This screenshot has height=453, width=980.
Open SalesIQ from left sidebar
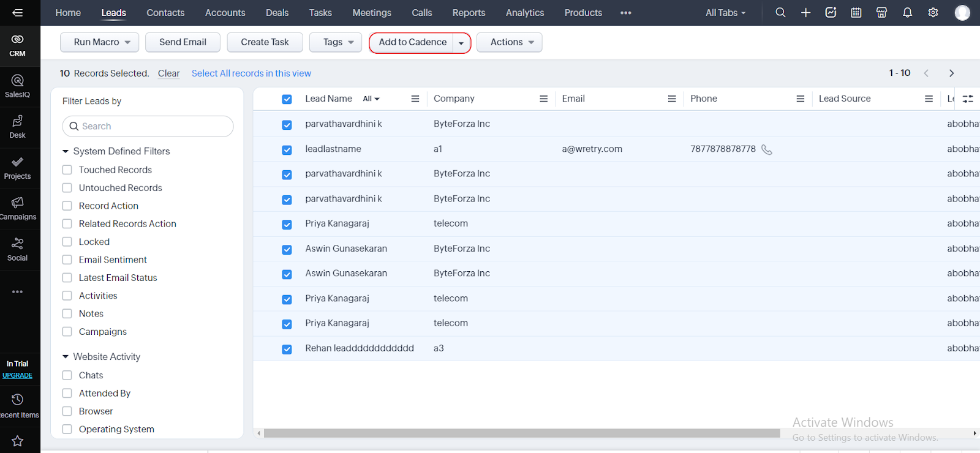(18, 86)
